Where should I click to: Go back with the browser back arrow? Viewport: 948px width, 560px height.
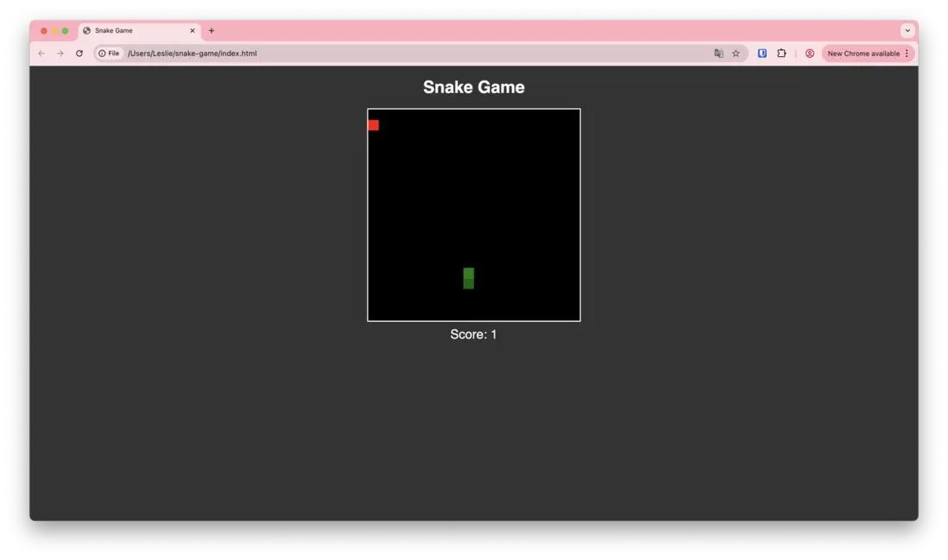(x=41, y=53)
